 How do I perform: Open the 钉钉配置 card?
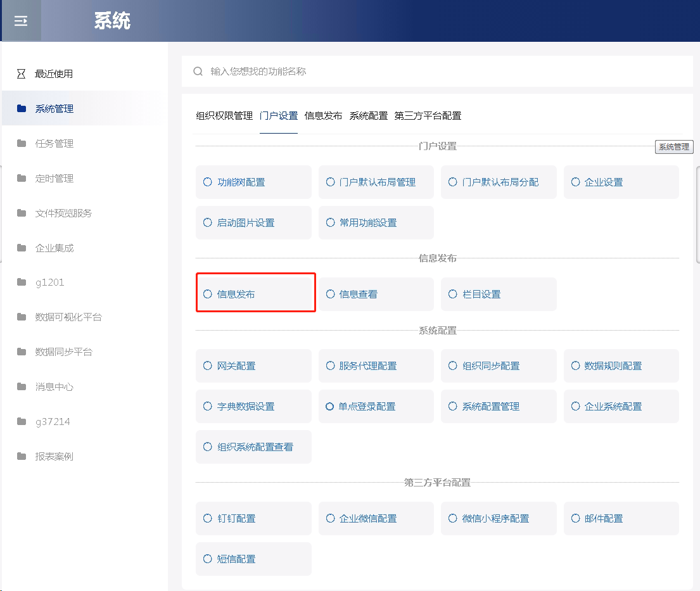click(x=253, y=519)
